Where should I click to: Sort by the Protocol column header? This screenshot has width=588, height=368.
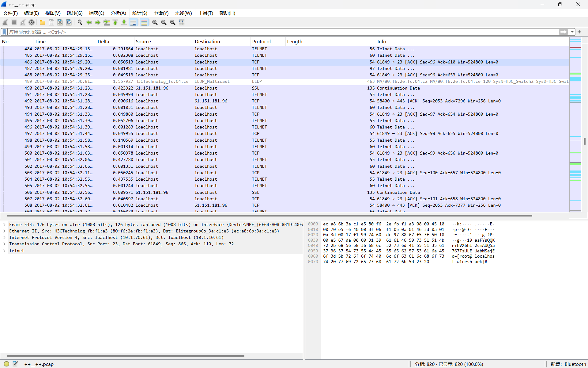[x=261, y=41]
